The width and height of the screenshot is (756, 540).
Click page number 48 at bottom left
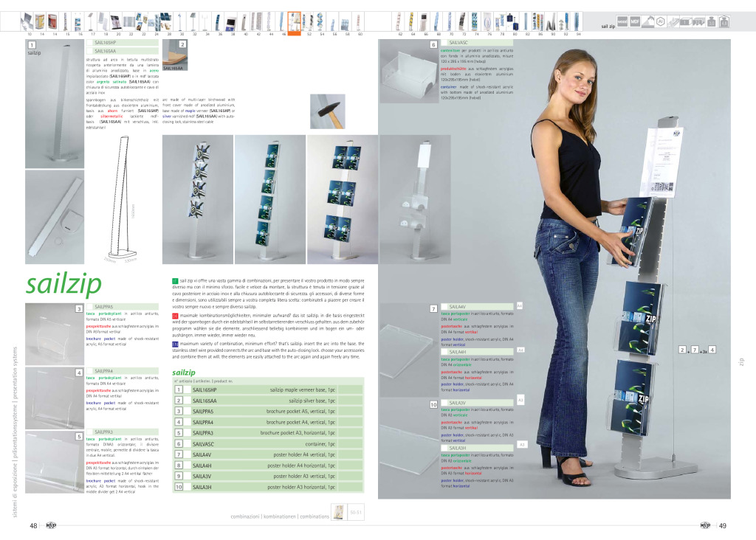[x=33, y=525]
